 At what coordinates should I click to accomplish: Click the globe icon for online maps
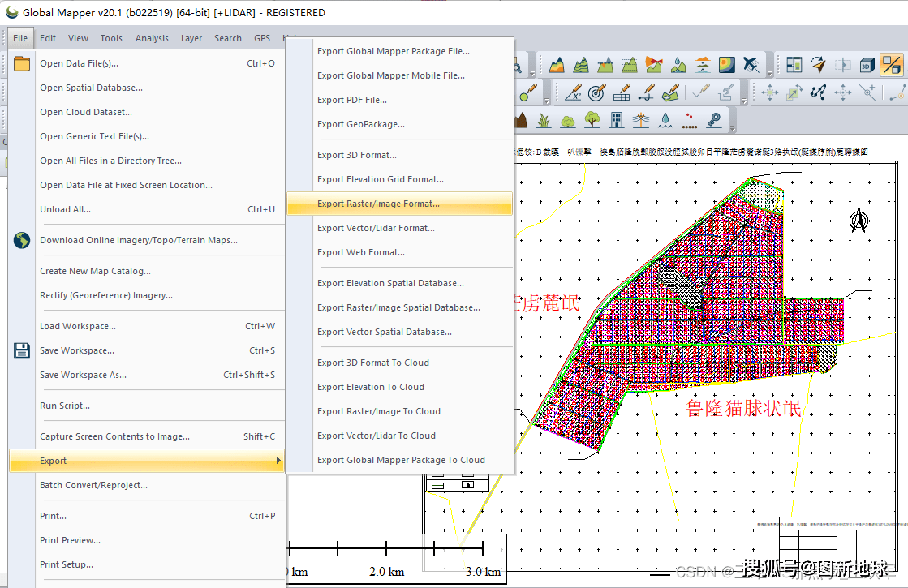click(22, 240)
